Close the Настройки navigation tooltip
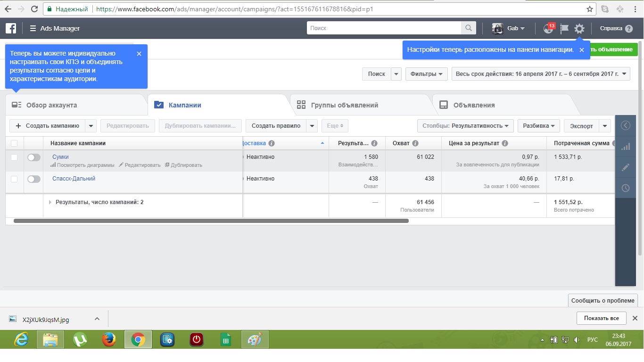The width and height of the screenshot is (644, 362). pos(581,50)
